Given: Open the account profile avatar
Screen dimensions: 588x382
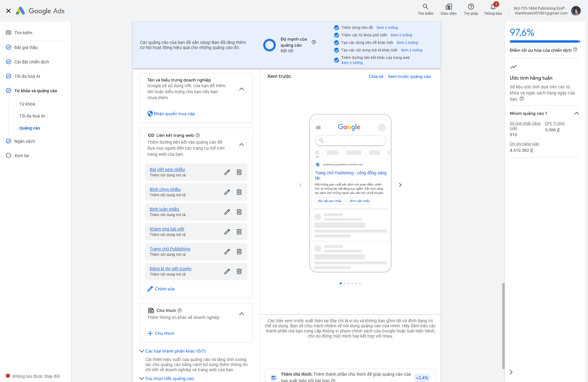Looking at the screenshot, I should pos(576,11).
